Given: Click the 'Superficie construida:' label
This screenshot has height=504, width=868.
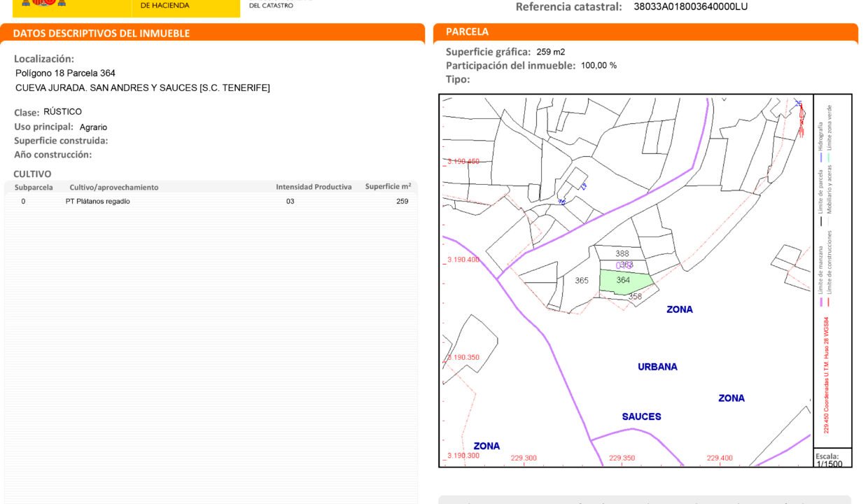Looking at the screenshot, I should (61, 141).
